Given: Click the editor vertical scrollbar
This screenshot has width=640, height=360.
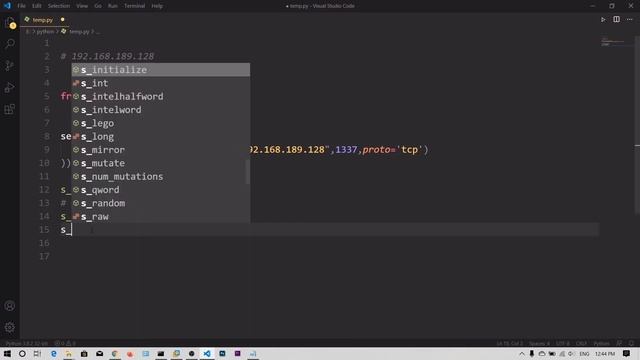Looking at the screenshot, I should point(637,124).
